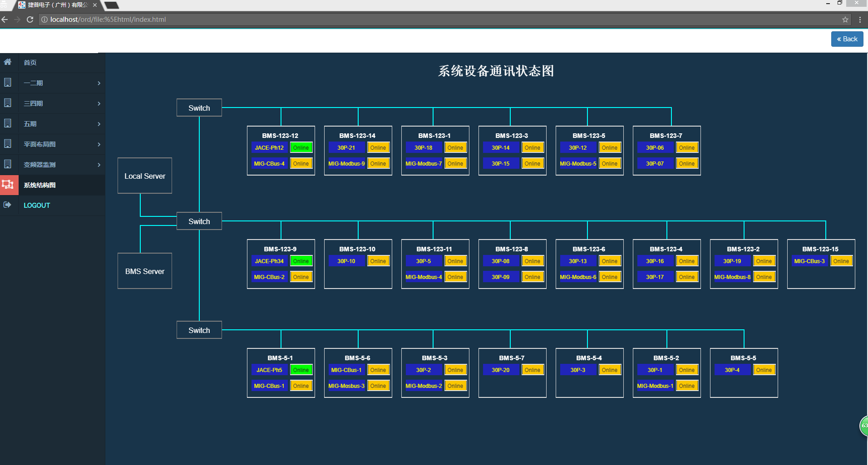Click green Online status of JACE-Ph34
The height and width of the screenshot is (465, 868).
click(301, 261)
